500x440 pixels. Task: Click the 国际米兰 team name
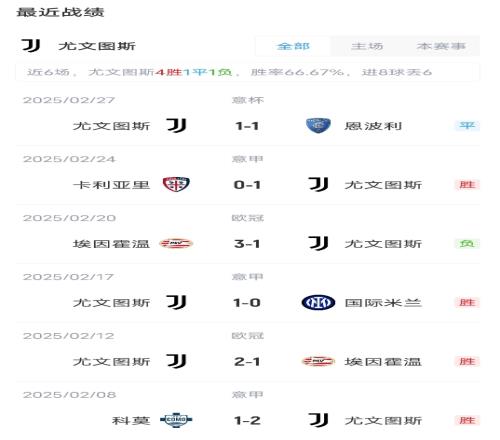click(383, 303)
